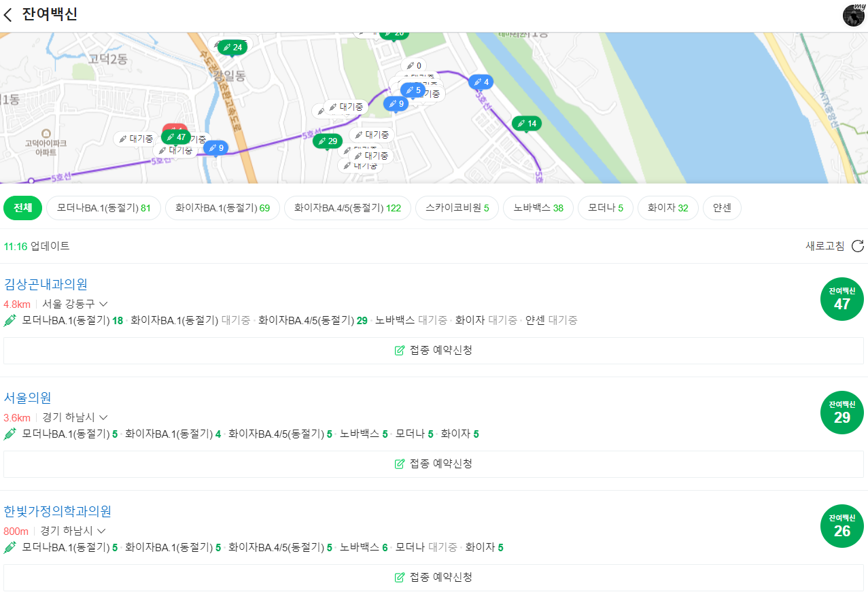Image resolution: width=868 pixels, height=592 pixels.
Task: Click the 47 잔여백신 green badge
Action: coord(842,299)
